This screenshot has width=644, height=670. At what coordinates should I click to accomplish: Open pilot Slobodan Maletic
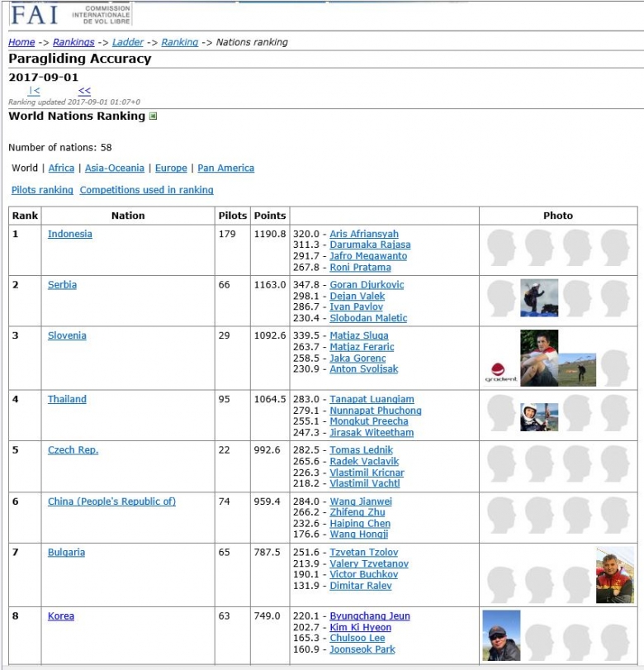click(368, 318)
